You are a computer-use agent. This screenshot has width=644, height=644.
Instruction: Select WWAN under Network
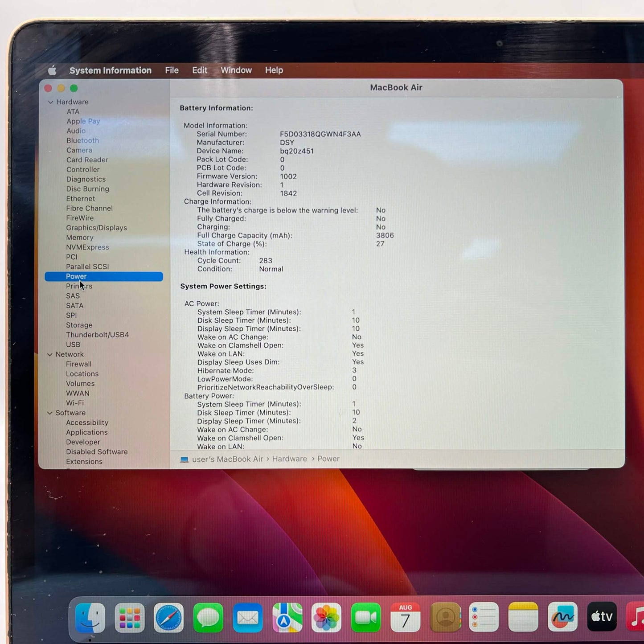(78, 394)
